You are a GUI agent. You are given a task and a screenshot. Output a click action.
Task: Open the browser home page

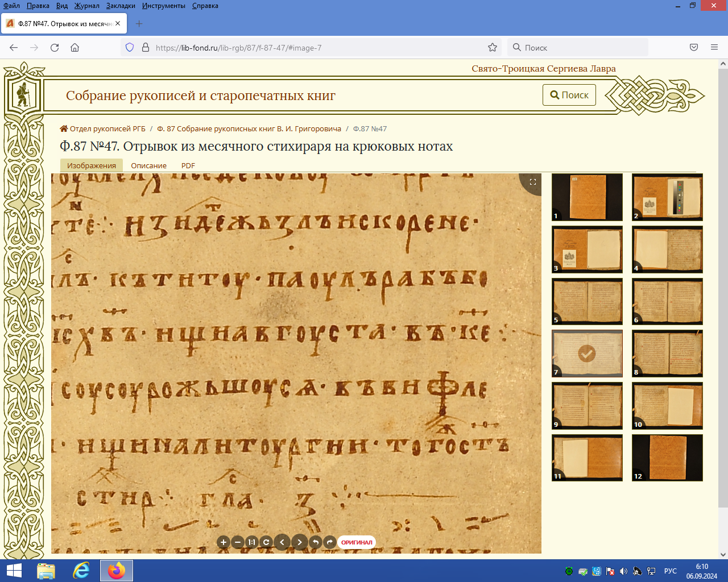pos(75,48)
